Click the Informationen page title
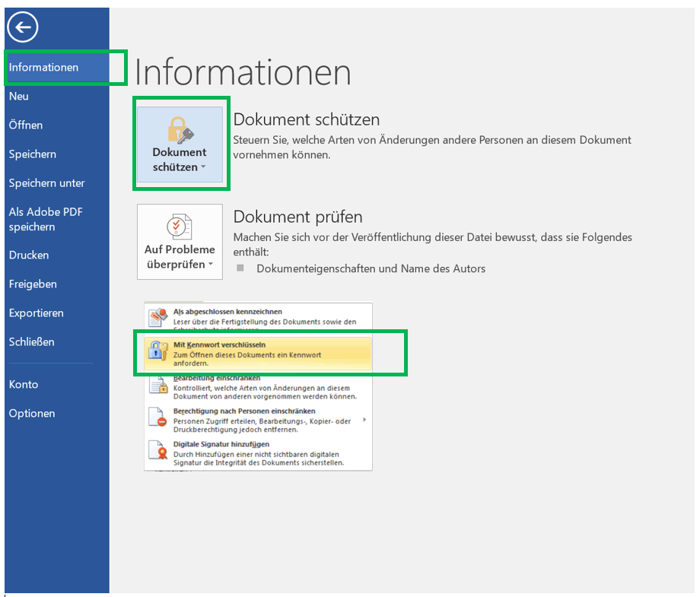Image resolution: width=700 pixels, height=597 pixels. click(x=243, y=72)
